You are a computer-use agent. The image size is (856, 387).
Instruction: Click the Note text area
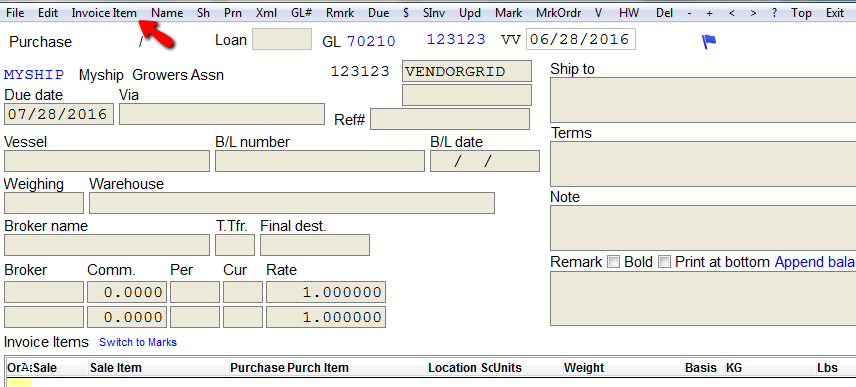pos(703,228)
